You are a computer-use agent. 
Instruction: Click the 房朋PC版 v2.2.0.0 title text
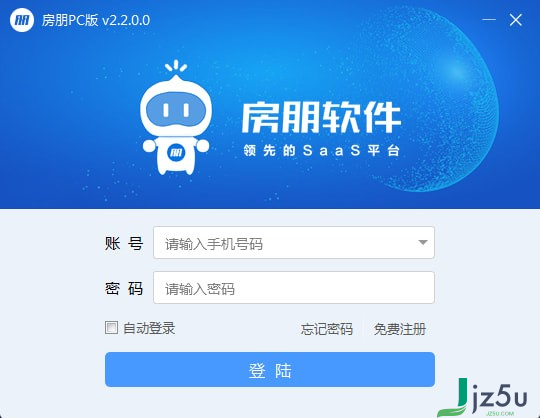click(96, 20)
